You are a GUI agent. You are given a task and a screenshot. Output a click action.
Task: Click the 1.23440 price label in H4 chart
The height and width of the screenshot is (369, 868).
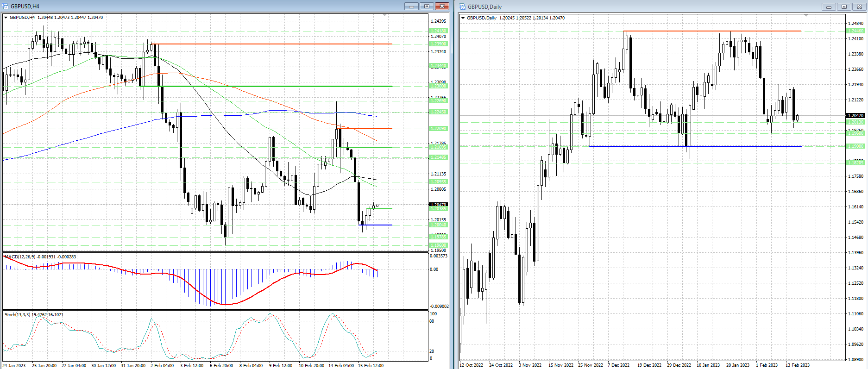click(439, 66)
